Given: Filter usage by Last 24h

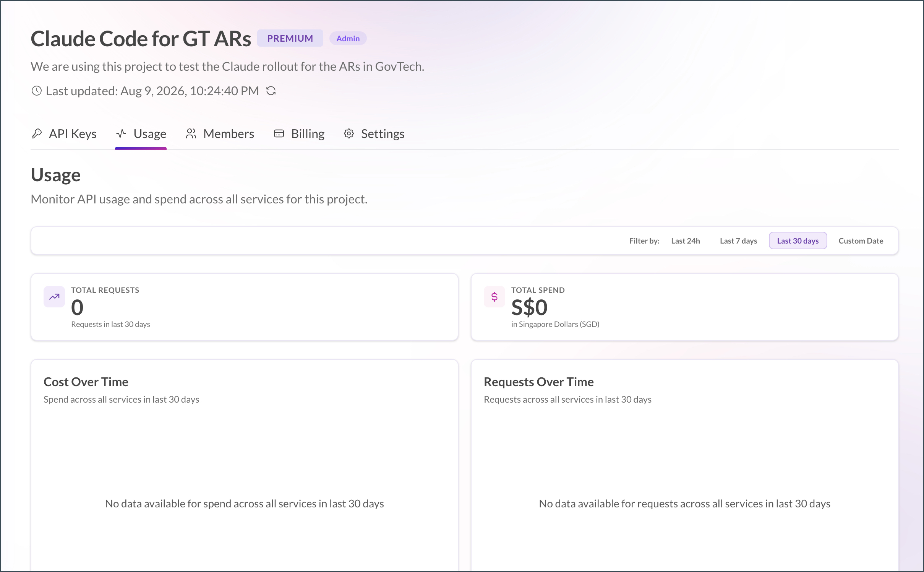Looking at the screenshot, I should click(x=686, y=241).
